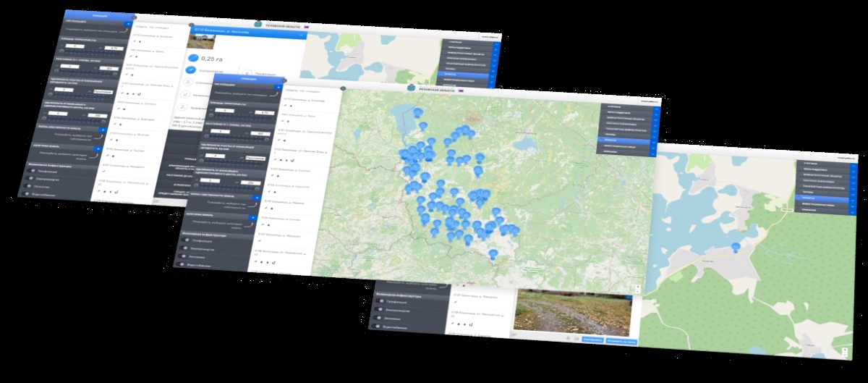
Task: Select southernmost map marker in middle window
Action: point(493,255)
